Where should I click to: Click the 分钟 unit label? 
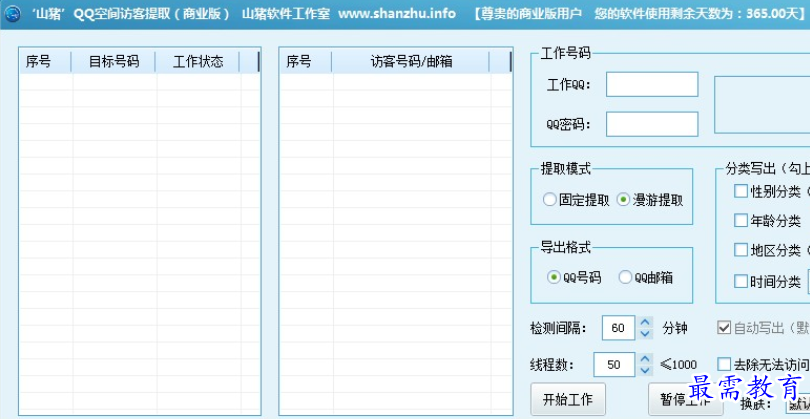pyautogui.click(x=675, y=328)
